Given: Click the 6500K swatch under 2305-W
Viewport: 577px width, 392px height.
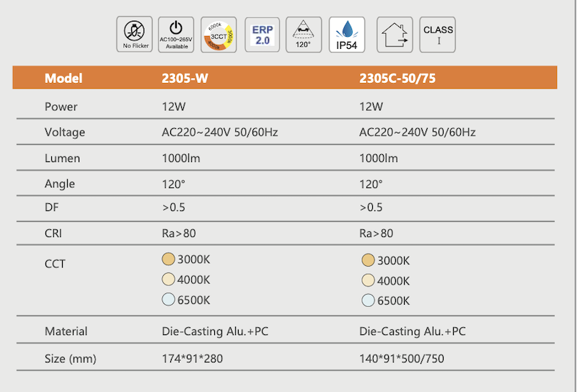Looking at the screenshot, I should (x=168, y=299).
